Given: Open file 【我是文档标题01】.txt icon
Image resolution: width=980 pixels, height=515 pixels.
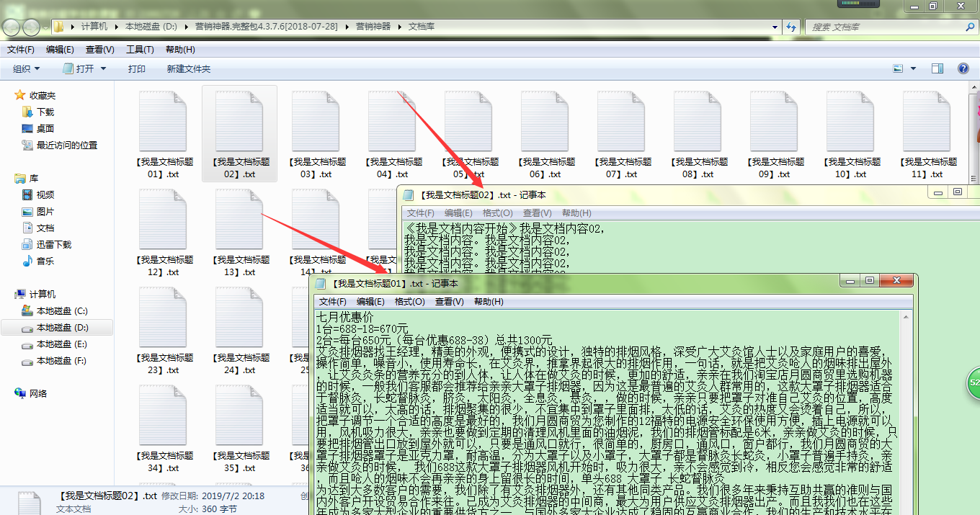Looking at the screenshot, I should click(162, 121).
